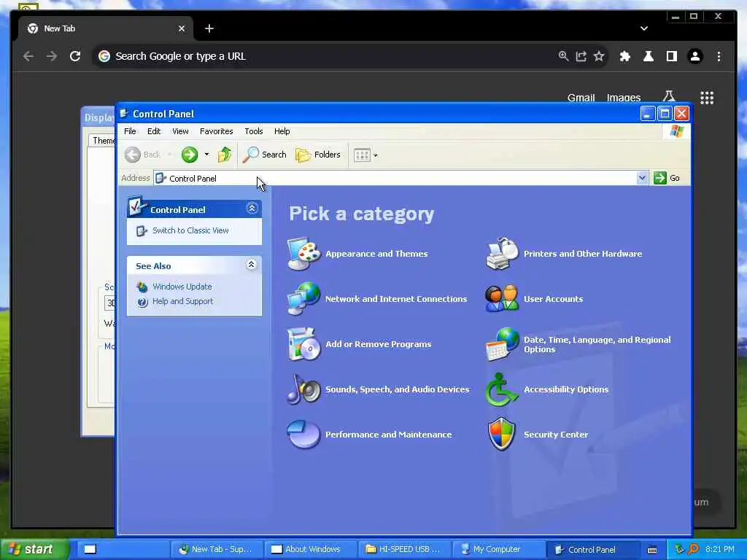Reload the Chrome page

point(75,56)
